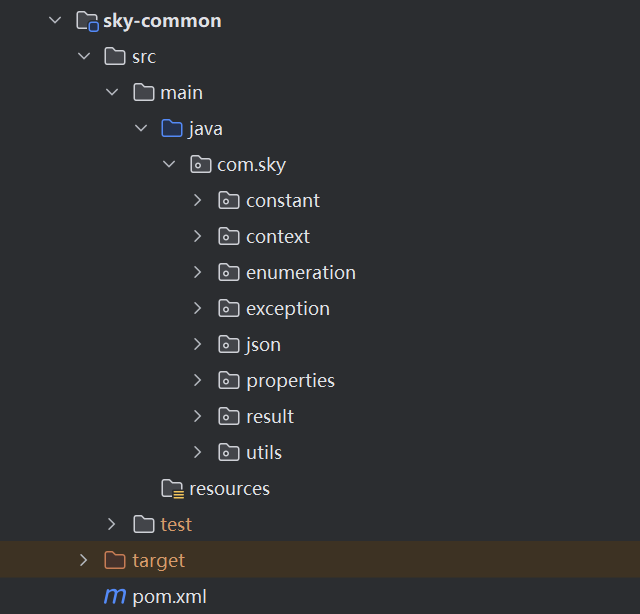Expand the enumeration package
Image resolution: width=640 pixels, height=614 pixels.
(198, 273)
